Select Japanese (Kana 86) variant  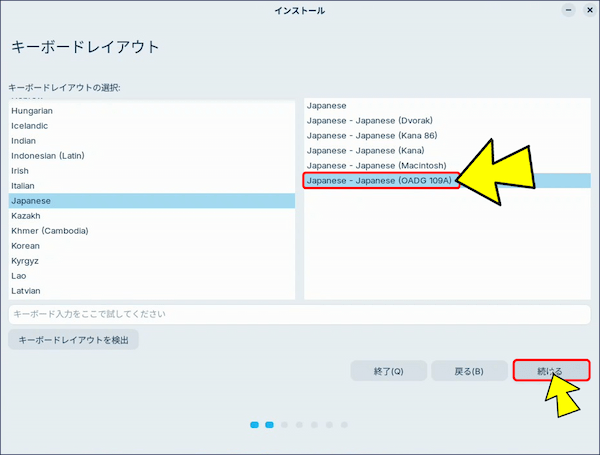(372, 135)
